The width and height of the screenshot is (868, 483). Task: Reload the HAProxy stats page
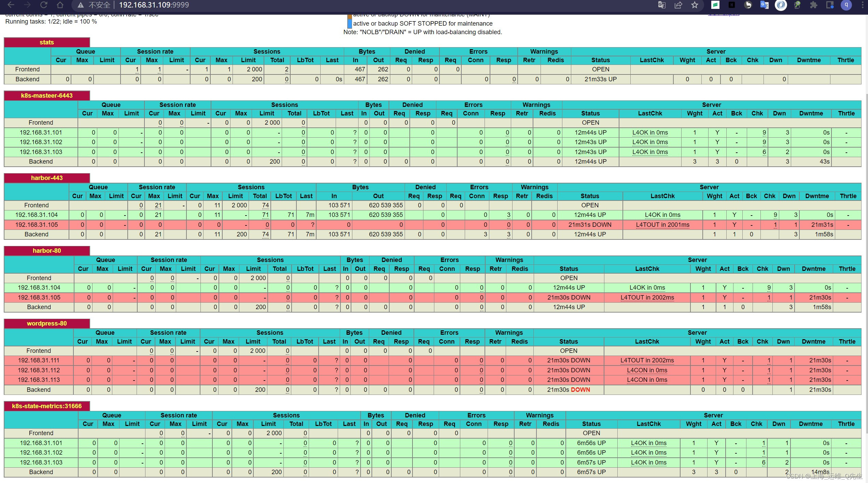click(x=44, y=5)
